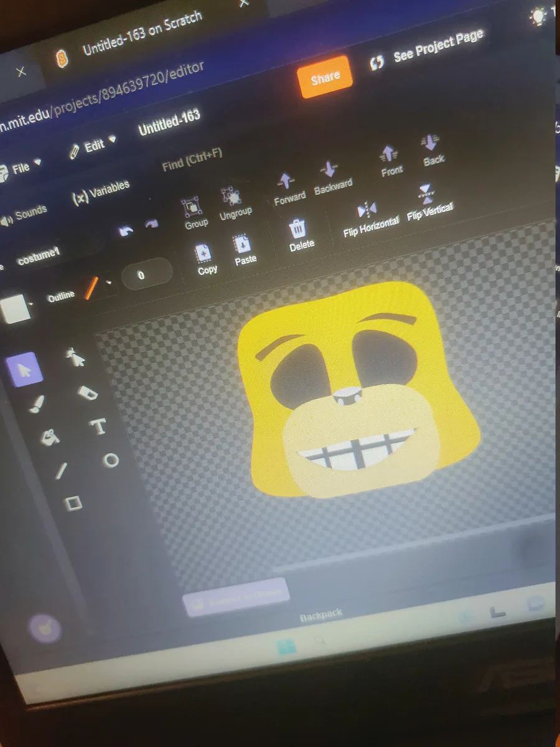Redo the costume edit

(x=151, y=223)
